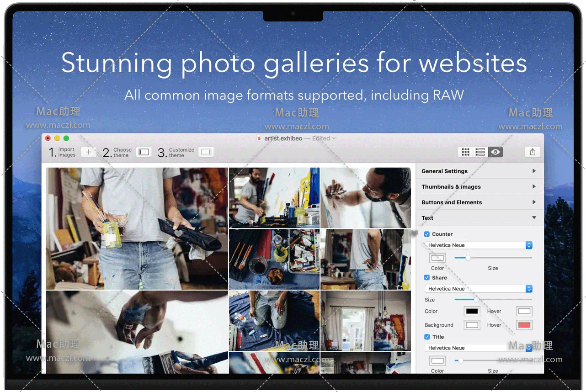Viewport: 586px width, 392px height.
Task: Open the Choose theme panel icon
Action: tap(144, 152)
